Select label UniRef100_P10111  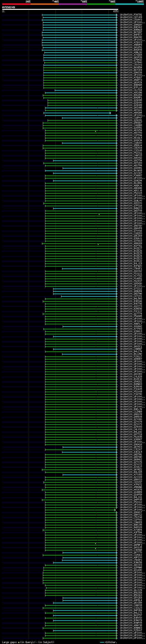coord(131,273)
